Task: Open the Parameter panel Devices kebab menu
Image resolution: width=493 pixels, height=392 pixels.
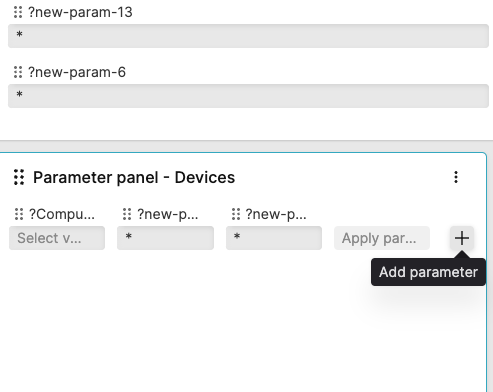Action: pyautogui.click(x=456, y=177)
